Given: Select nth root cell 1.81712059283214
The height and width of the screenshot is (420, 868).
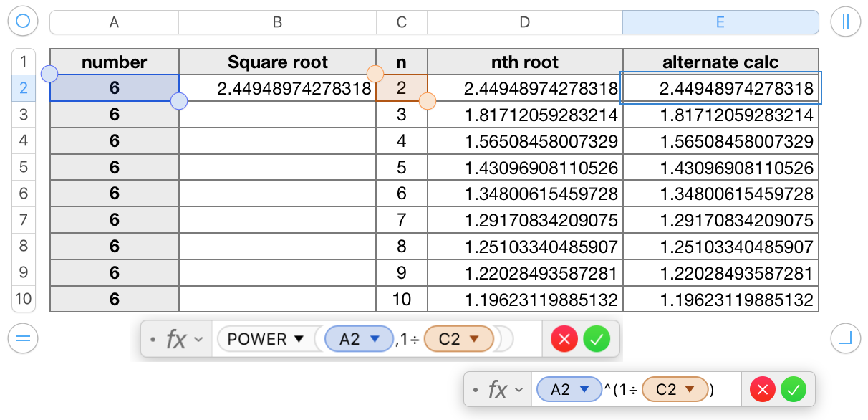Looking at the screenshot, I should tap(525, 115).
